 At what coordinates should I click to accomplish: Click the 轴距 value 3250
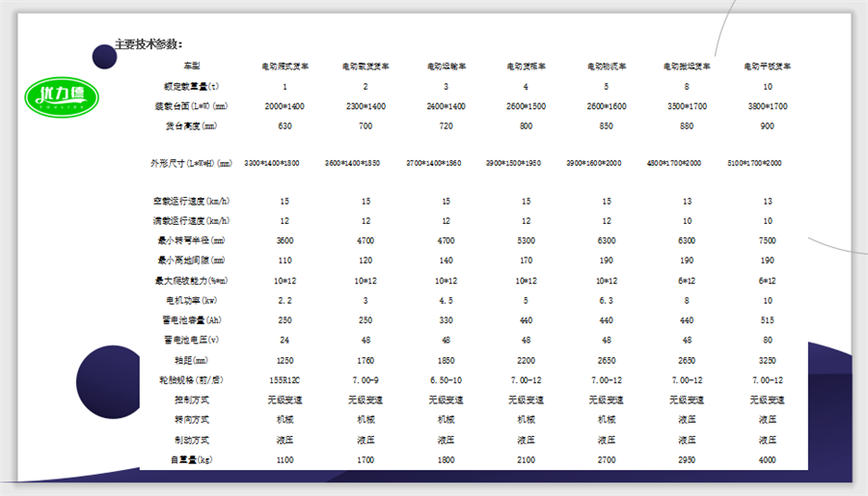click(767, 360)
